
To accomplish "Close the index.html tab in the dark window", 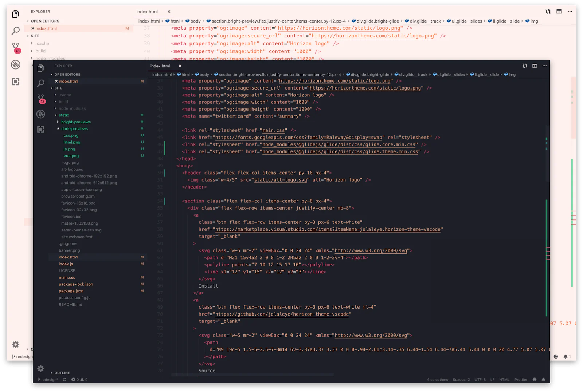I will [x=180, y=66].
